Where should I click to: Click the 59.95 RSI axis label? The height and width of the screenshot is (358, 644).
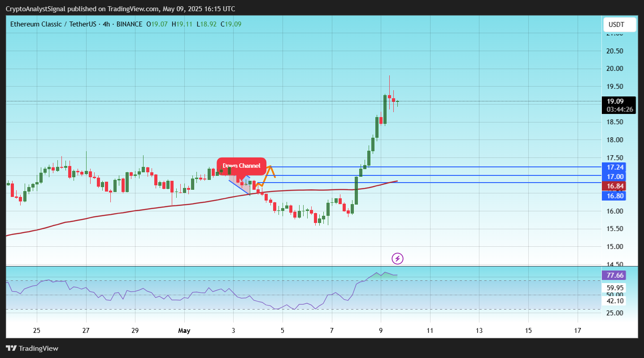615,288
